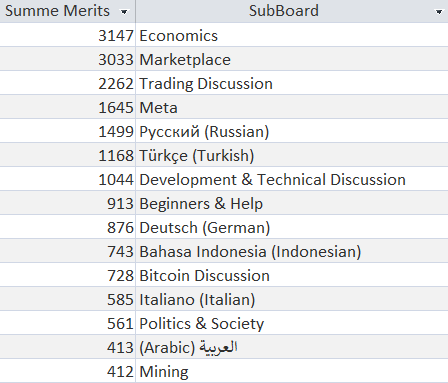Viewport: 448px width, 383px height.
Task: Select the Mining subboard cell
Action: [292, 371]
